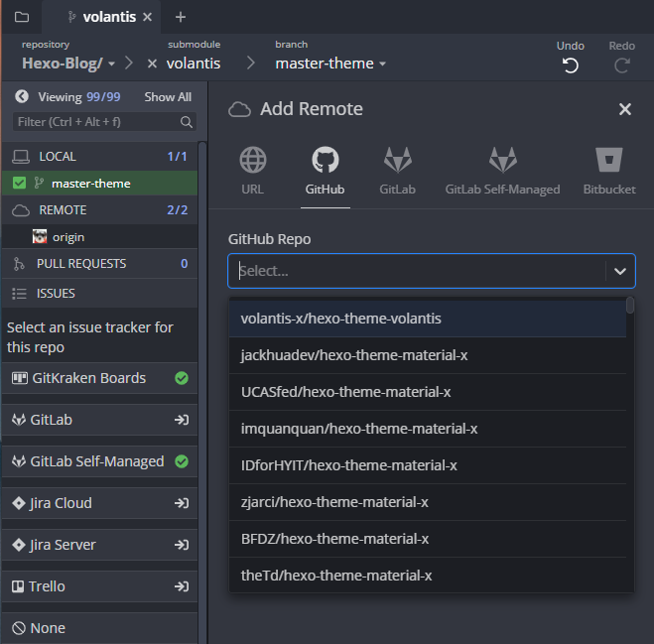Screen dimensions: 654x644
Task: Open the repository folder icon in tab bar
Action: 21,17
